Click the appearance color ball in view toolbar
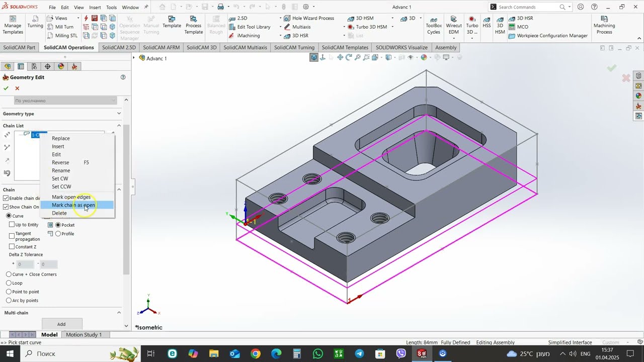The image size is (644, 362). pos(424,57)
